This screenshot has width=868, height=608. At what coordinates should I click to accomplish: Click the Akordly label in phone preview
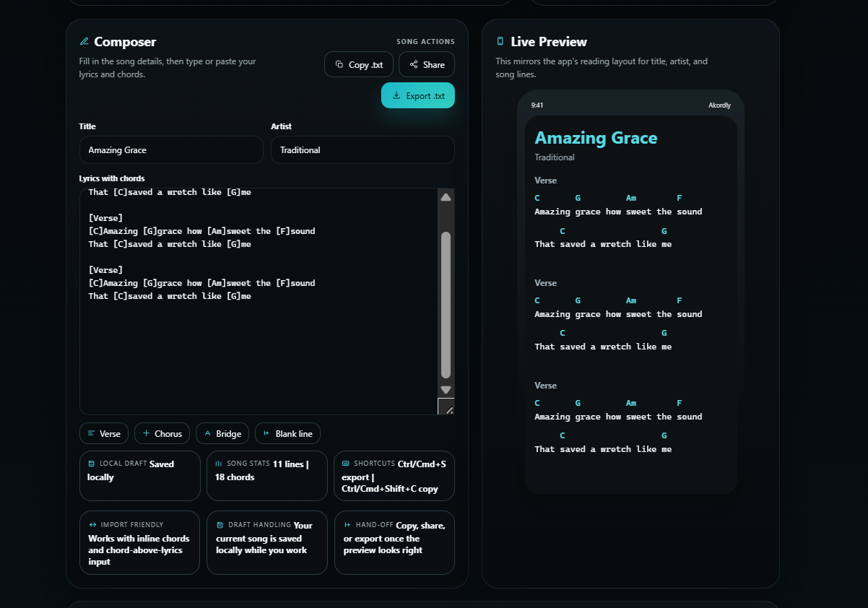click(x=719, y=105)
